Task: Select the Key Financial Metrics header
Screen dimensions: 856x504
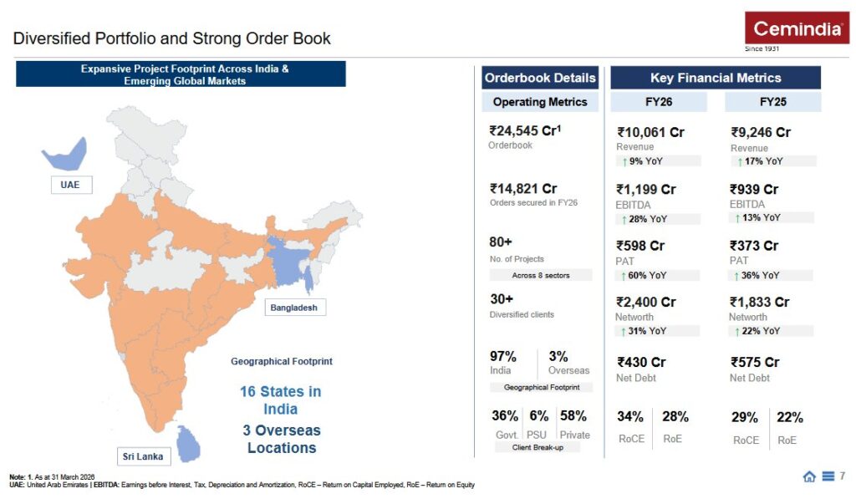Action: 716,78
